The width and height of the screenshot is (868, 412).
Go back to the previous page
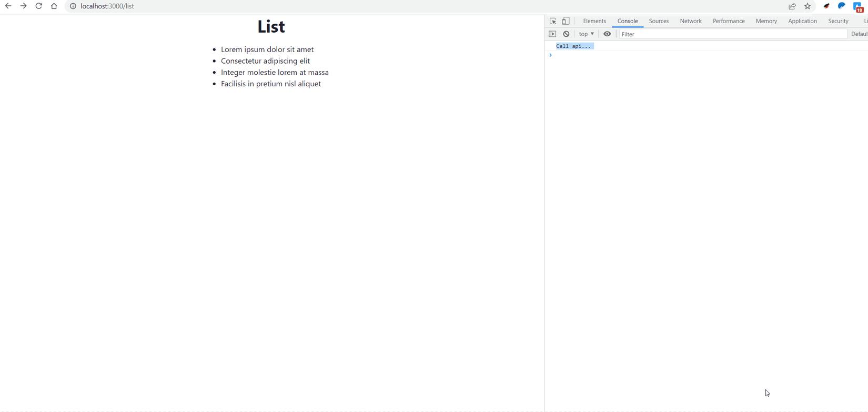click(x=8, y=6)
